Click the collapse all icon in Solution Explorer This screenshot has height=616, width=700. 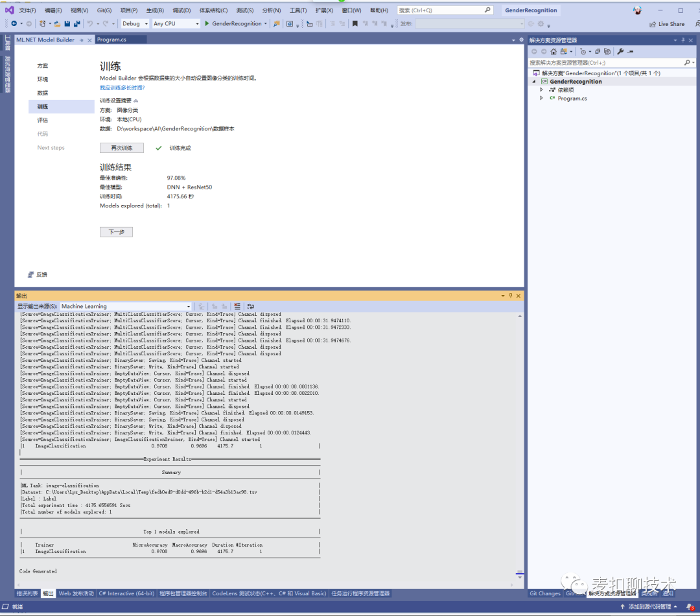point(598,51)
